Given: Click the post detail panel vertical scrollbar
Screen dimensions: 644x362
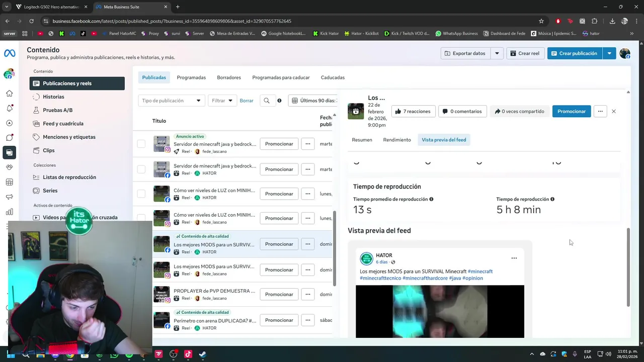Looking at the screenshot, I should tap(628, 266).
